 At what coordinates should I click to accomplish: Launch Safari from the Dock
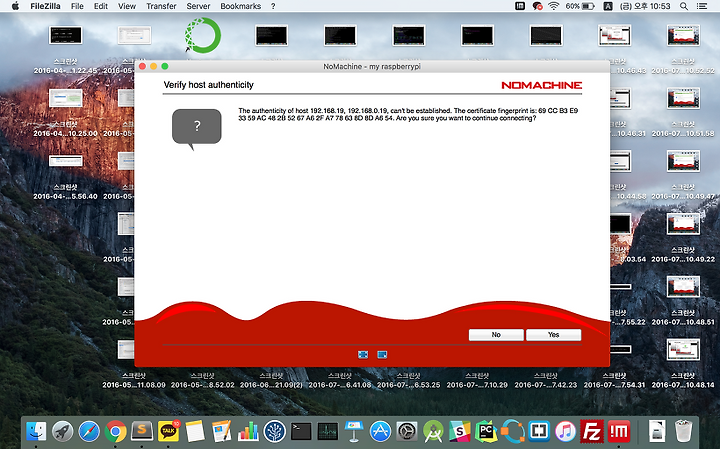pos(89,431)
